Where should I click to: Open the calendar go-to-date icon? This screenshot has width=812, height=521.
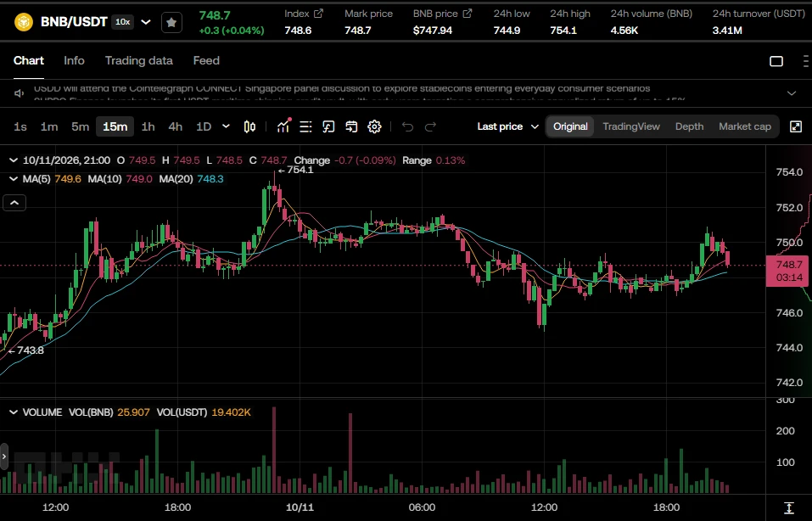click(351, 126)
